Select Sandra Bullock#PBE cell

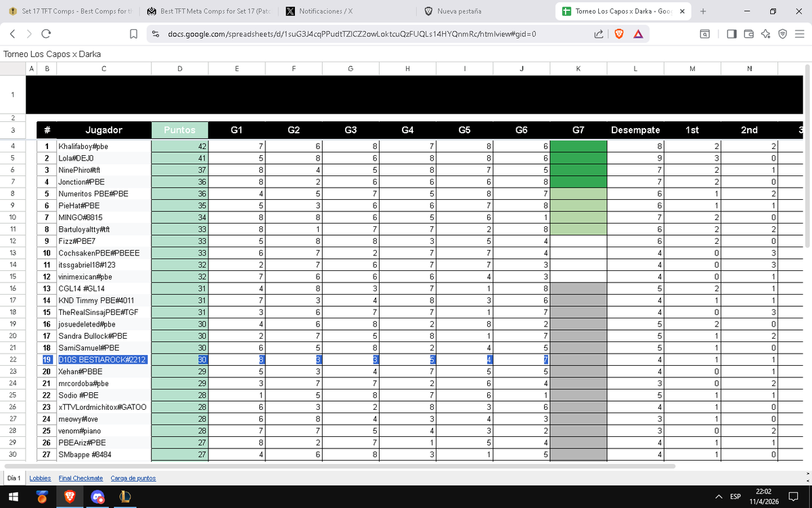(x=104, y=336)
